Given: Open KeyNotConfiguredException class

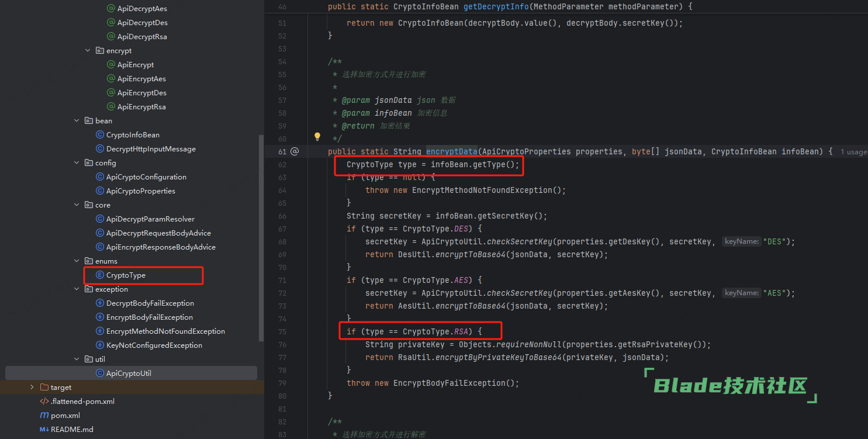Looking at the screenshot, I should [154, 345].
